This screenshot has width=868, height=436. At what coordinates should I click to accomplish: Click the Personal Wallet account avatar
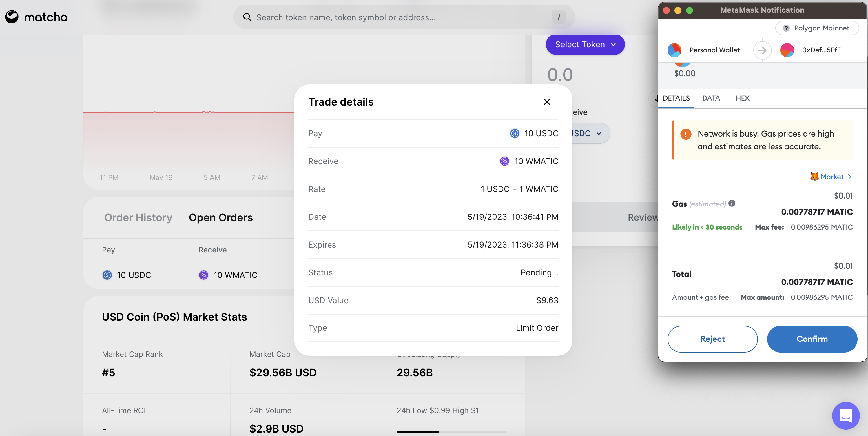674,50
